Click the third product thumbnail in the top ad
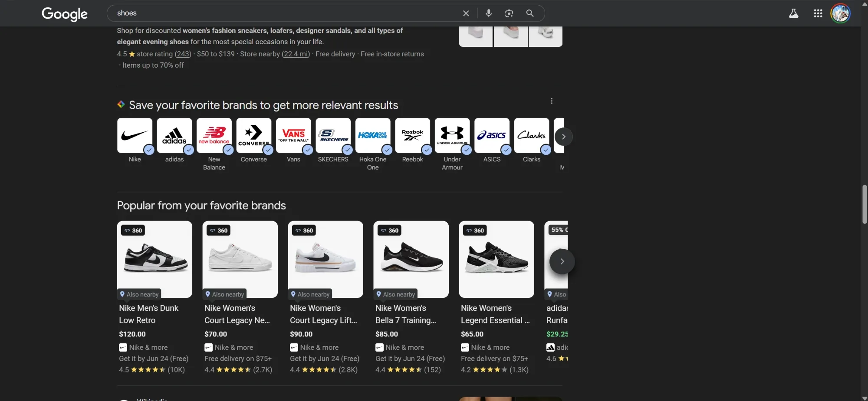Viewport: 868px width, 401px height. coord(546,36)
